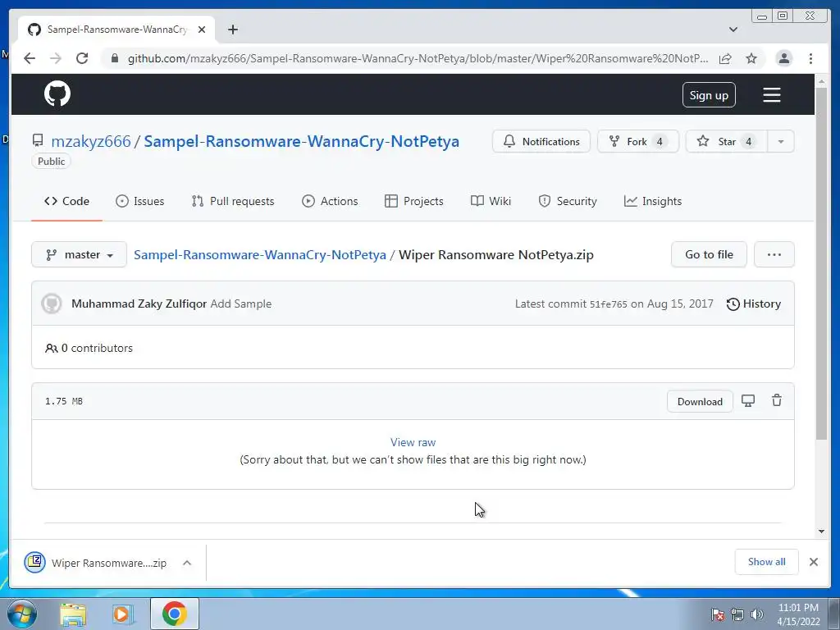Screen dimensions: 840x630
Task: Dismiss the downloads bar with X
Action: point(813,562)
